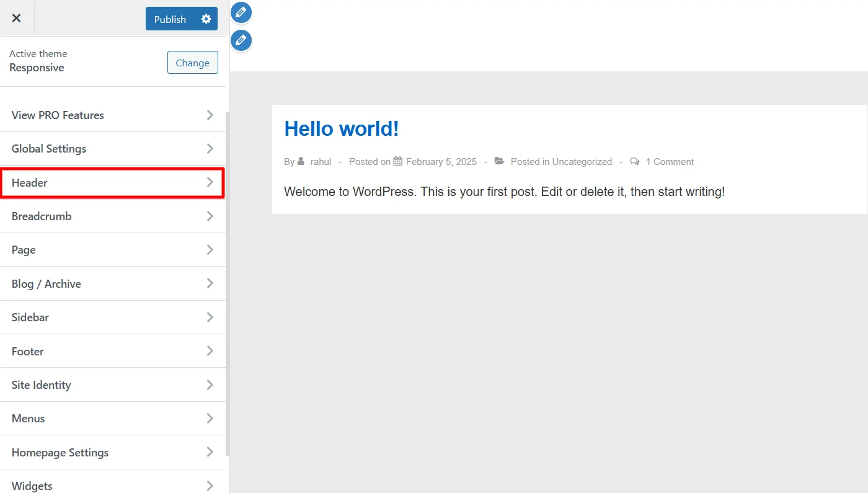This screenshot has width=868, height=493.
Task: Change the active theme
Action: coord(192,63)
